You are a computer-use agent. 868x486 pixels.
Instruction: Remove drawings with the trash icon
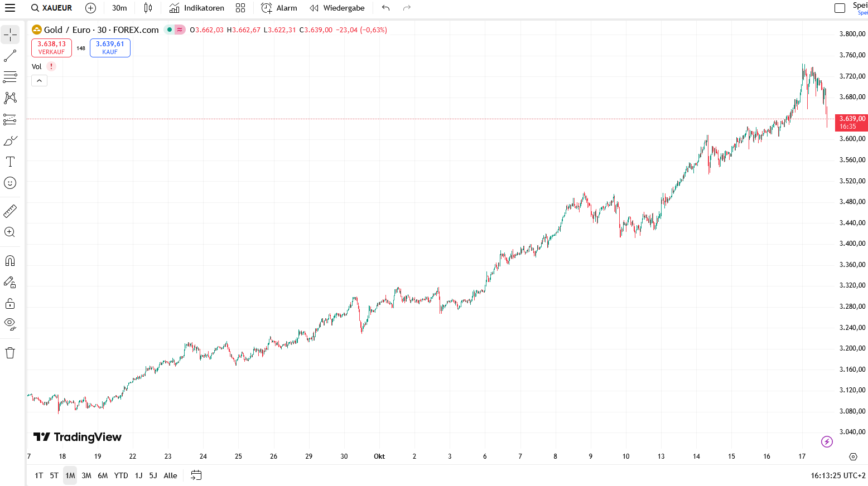pyautogui.click(x=10, y=353)
